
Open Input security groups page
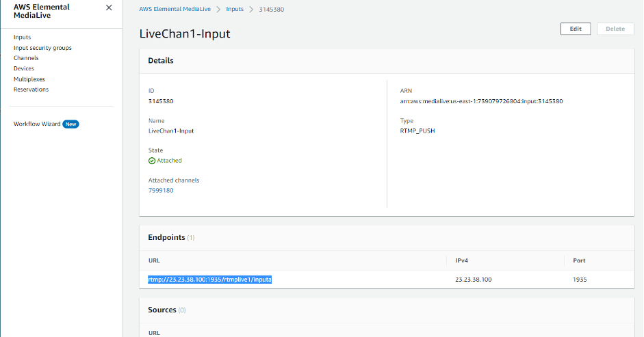click(42, 48)
